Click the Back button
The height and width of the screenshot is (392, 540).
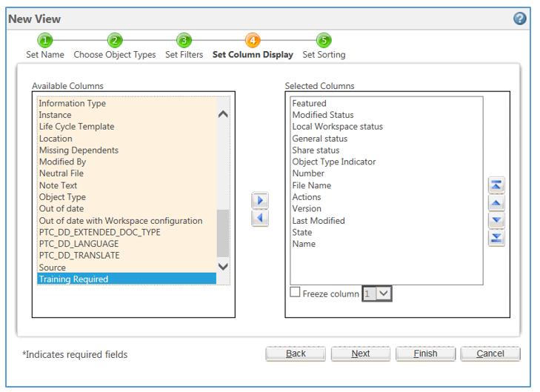pos(296,353)
